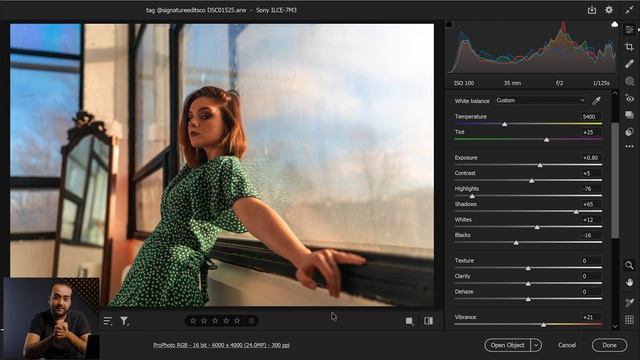Open ProPhoto RGB workflow options link
The height and width of the screenshot is (360, 640).
pyautogui.click(x=221, y=345)
